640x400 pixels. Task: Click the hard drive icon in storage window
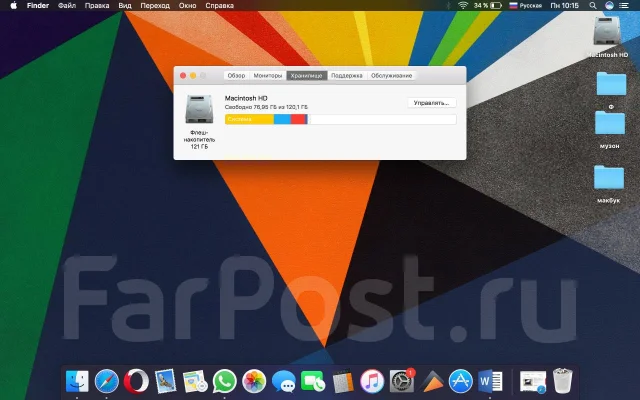coord(199,109)
